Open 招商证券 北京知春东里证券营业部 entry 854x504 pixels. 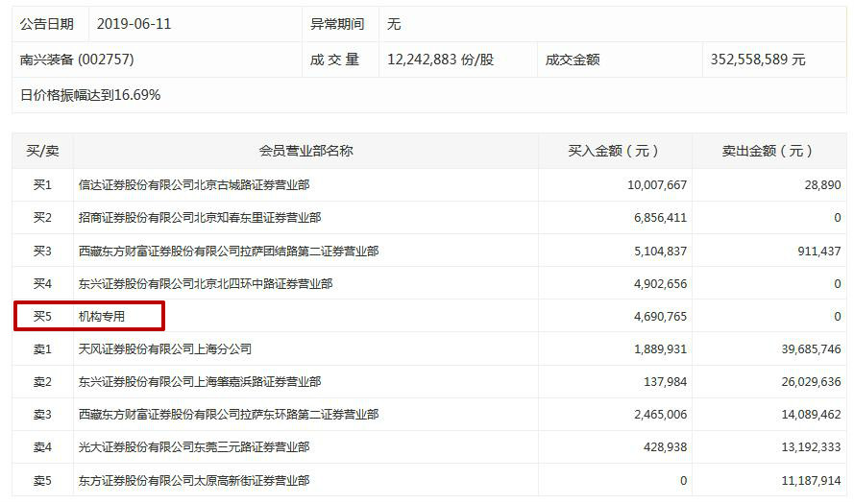200,218
